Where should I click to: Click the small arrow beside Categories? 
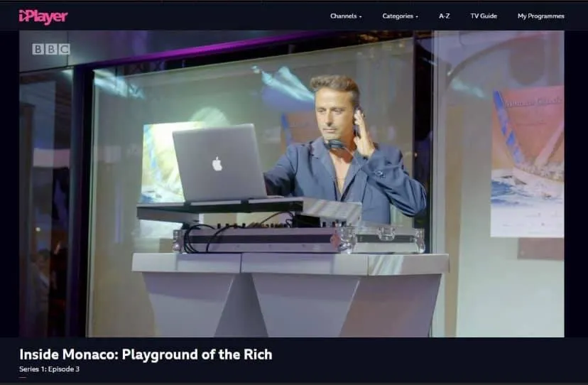tap(417, 16)
